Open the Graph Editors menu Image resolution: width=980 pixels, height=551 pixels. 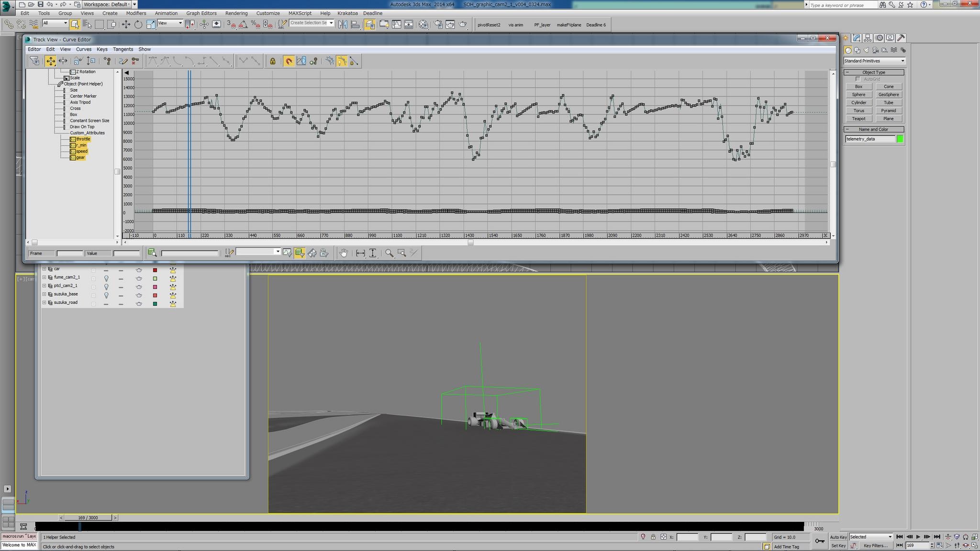click(x=201, y=13)
